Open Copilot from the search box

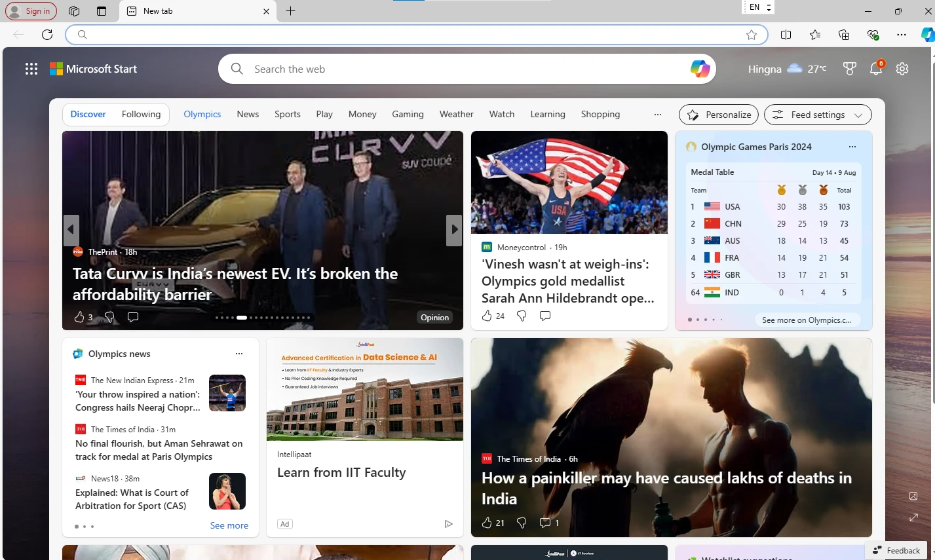coord(700,69)
